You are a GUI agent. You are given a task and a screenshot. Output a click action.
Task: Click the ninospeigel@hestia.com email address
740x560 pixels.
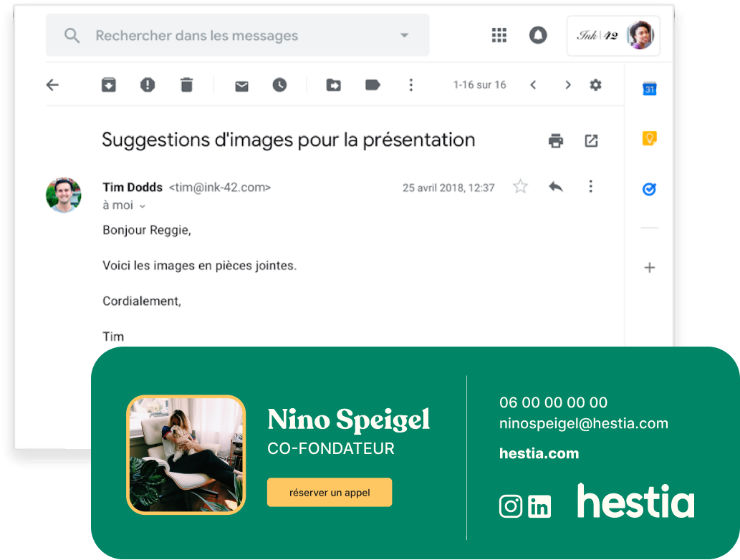[x=584, y=423]
